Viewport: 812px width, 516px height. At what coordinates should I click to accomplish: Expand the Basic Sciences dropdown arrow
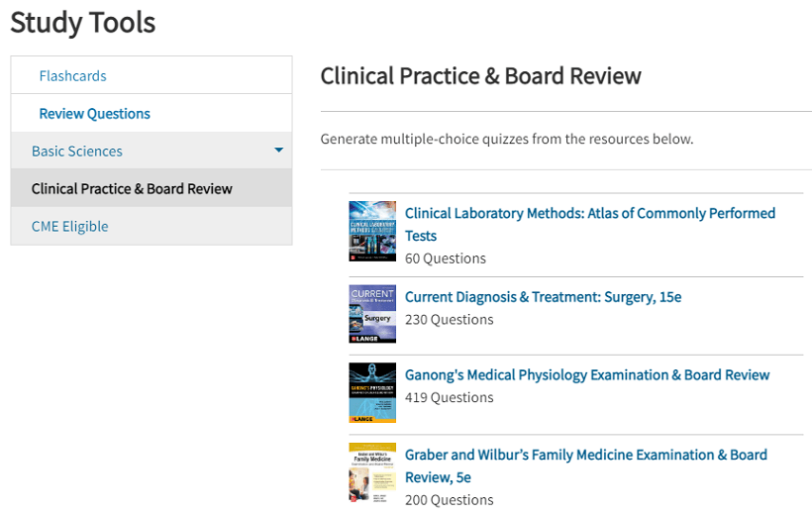tap(278, 151)
